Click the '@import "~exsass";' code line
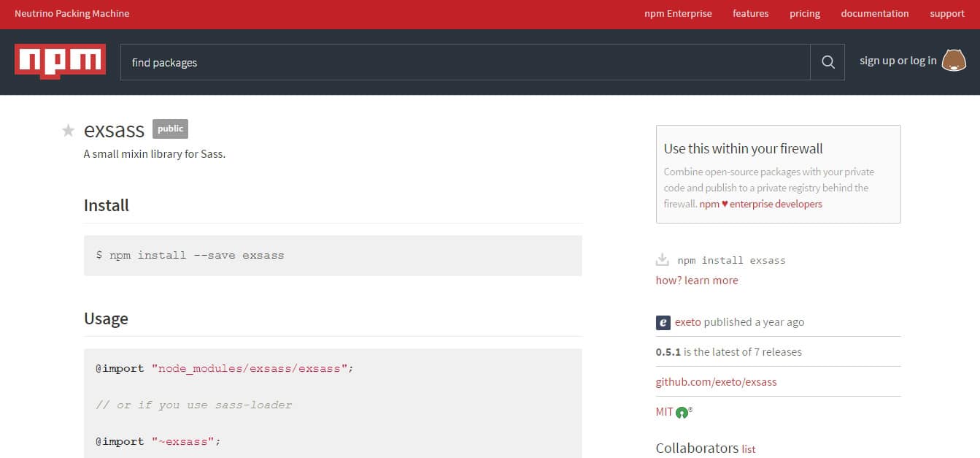This screenshot has height=458, width=980. (x=158, y=441)
